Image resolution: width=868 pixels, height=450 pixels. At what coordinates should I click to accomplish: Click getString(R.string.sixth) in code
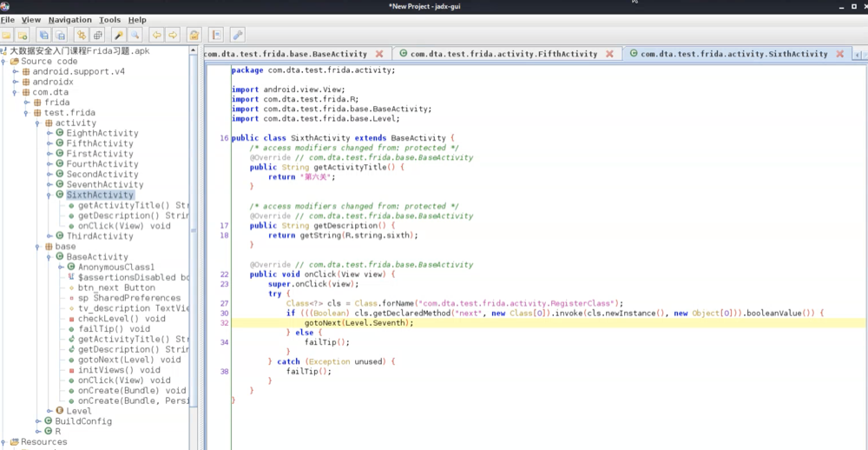tap(357, 235)
